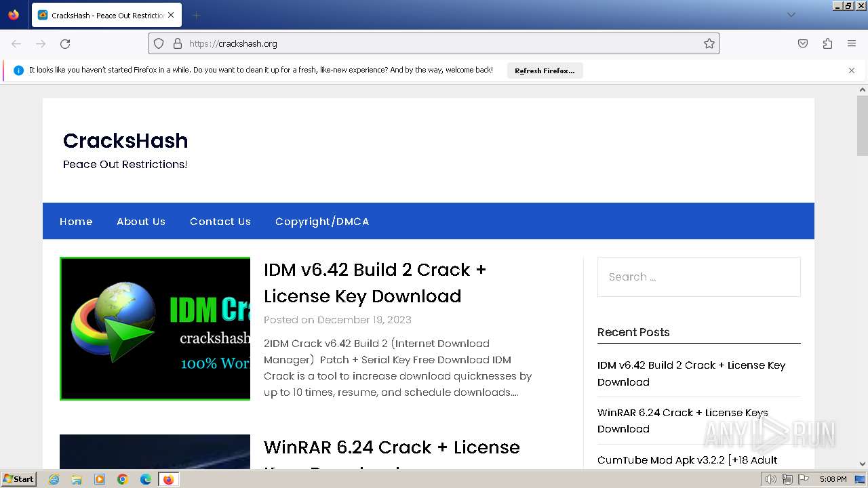Click the browser back arrow
This screenshot has height=488, width=868.
pos(16,43)
